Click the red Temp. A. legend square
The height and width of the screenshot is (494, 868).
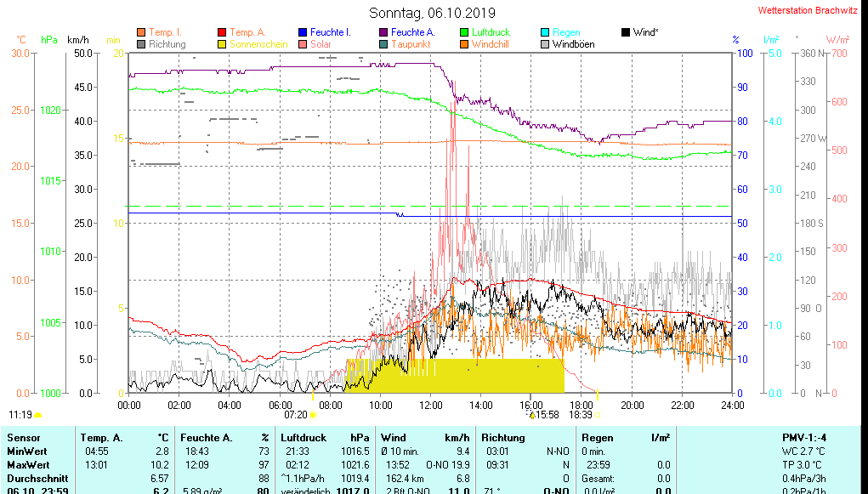coord(222,32)
